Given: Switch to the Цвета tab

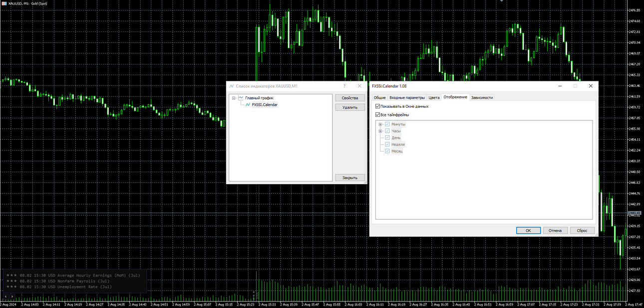Looking at the screenshot, I should tap(434, 97).
